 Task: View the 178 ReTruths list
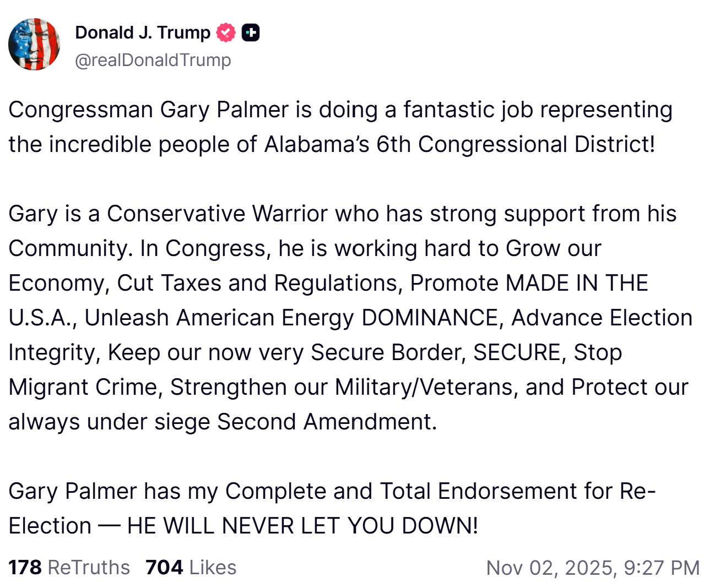(69, 568)
